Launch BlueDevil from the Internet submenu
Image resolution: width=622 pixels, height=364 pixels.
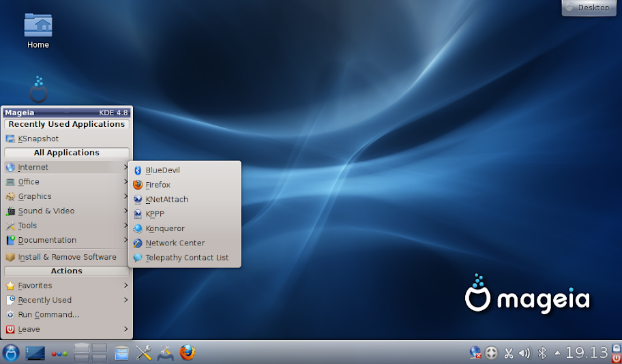(x=184, y=170)
